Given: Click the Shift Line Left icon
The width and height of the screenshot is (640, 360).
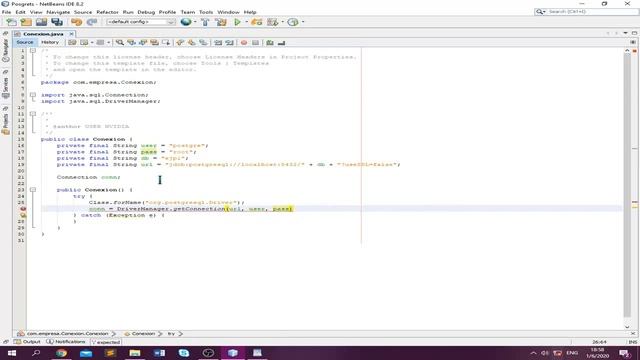Looking at the screenshot, I should tap(218, 42).
